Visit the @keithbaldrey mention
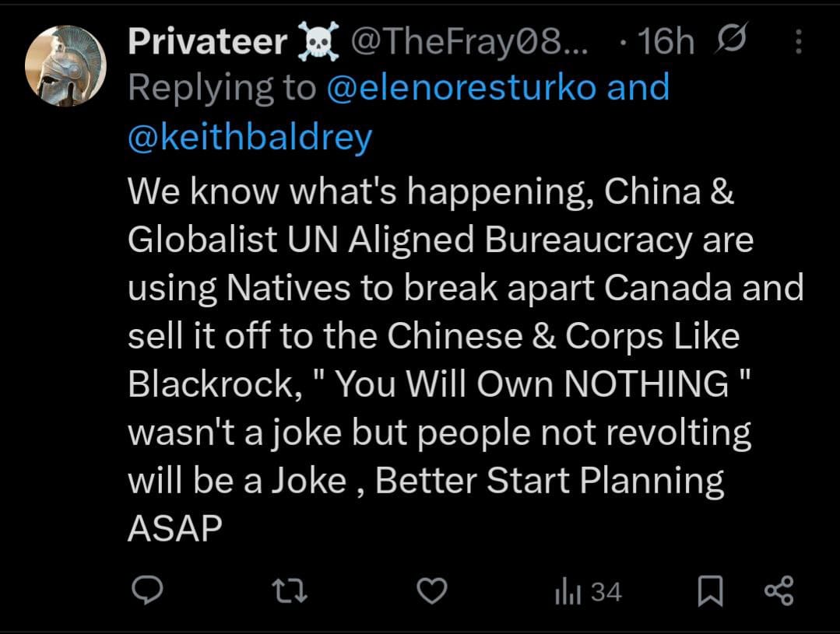This screenshot has height=634, width=840. point(250,138)
